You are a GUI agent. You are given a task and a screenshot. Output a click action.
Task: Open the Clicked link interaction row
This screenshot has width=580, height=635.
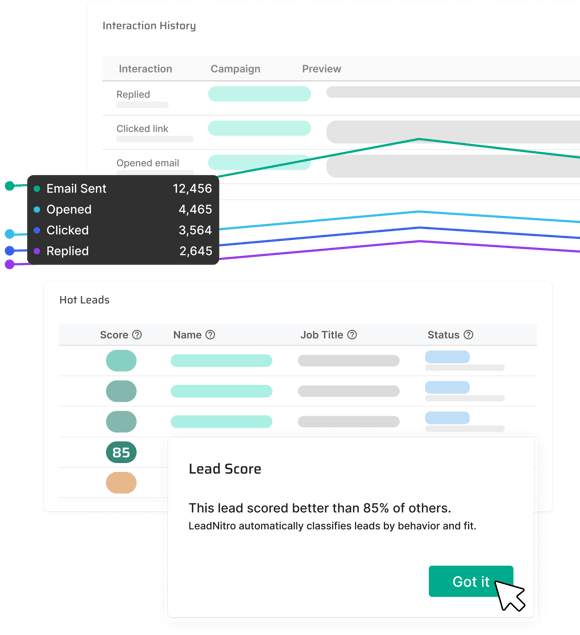pos(341,132)
